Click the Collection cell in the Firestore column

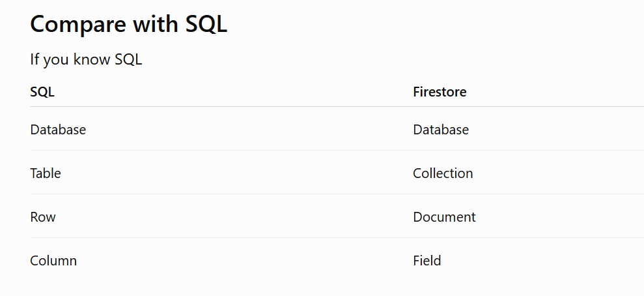[443, 173]
